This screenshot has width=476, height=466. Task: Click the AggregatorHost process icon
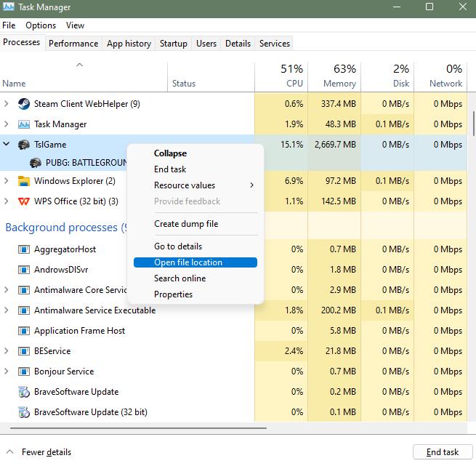(x=24, y=249)
